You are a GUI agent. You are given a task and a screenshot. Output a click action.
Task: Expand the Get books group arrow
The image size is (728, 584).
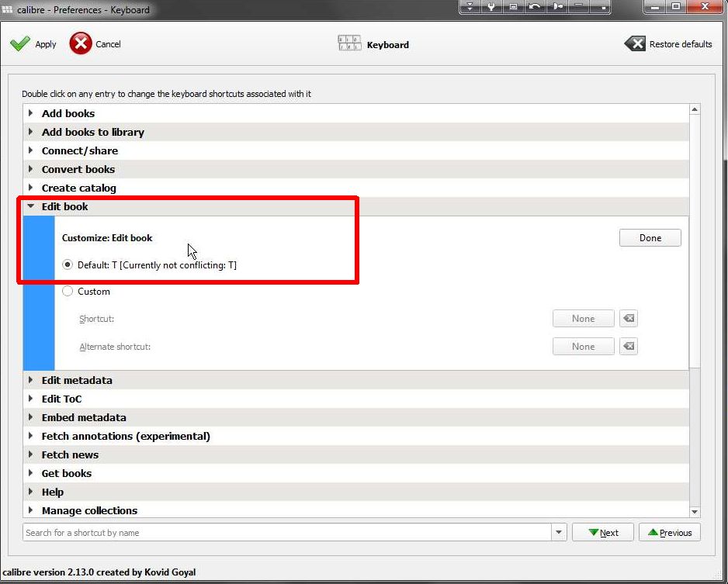30,472
